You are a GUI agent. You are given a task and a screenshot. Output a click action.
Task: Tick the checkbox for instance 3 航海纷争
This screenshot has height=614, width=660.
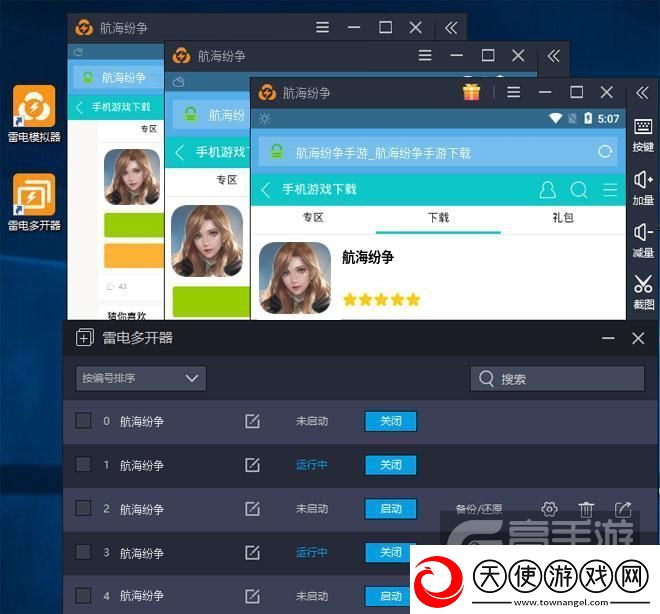(x=83, y=552)
